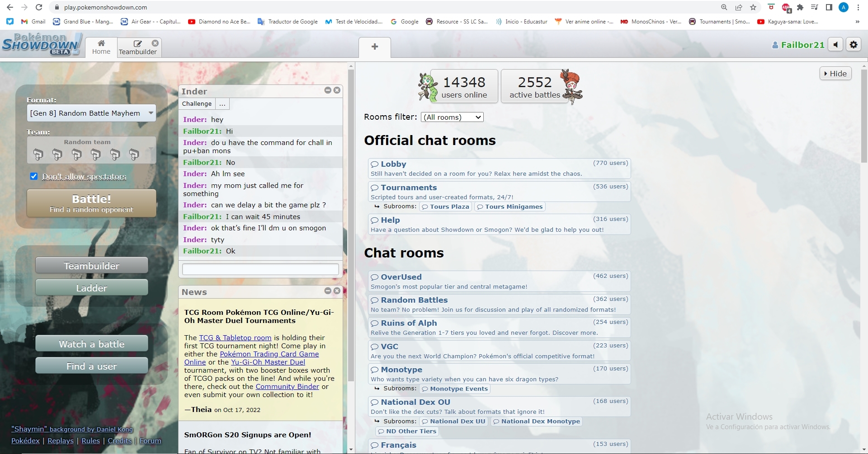Join the Lobby chat room
Image resolution: width=868 pixels, height=454 pixels.
point(499,168)
